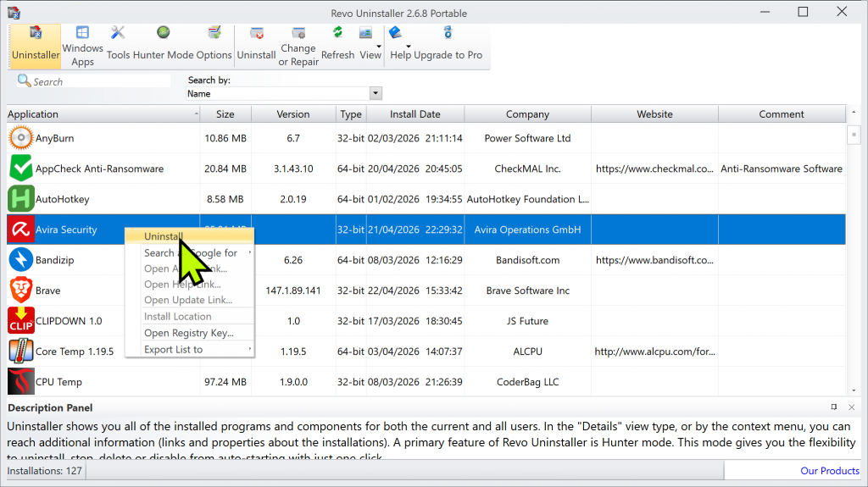The width and height of the screenshot is (868, 487).
Task: Click the Installations: 127 status entry
Action: pyautogui.click(x=45, y=470)
